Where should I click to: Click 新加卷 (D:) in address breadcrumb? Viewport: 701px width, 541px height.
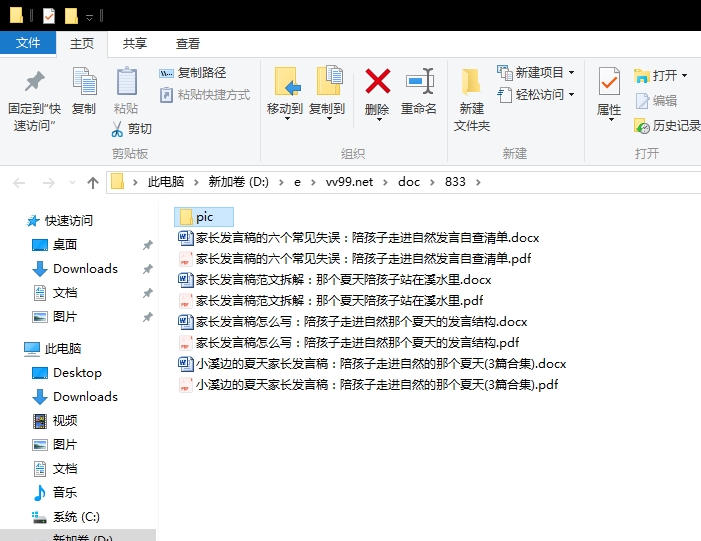click(x=238, y=182)
